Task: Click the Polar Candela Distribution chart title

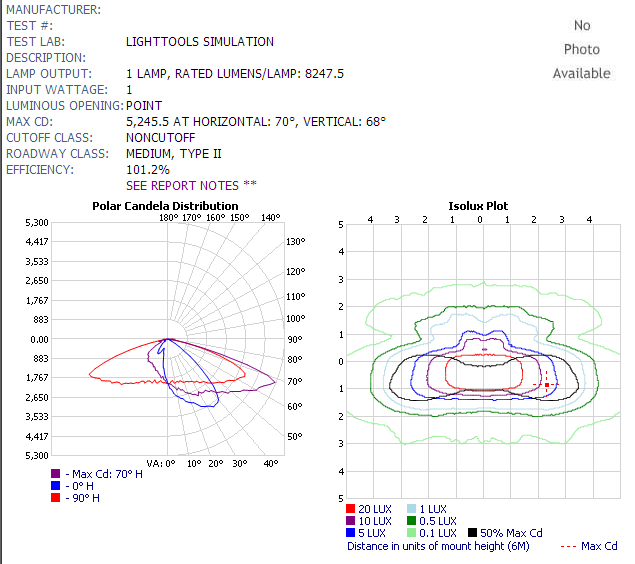Action: pos(165,206)
